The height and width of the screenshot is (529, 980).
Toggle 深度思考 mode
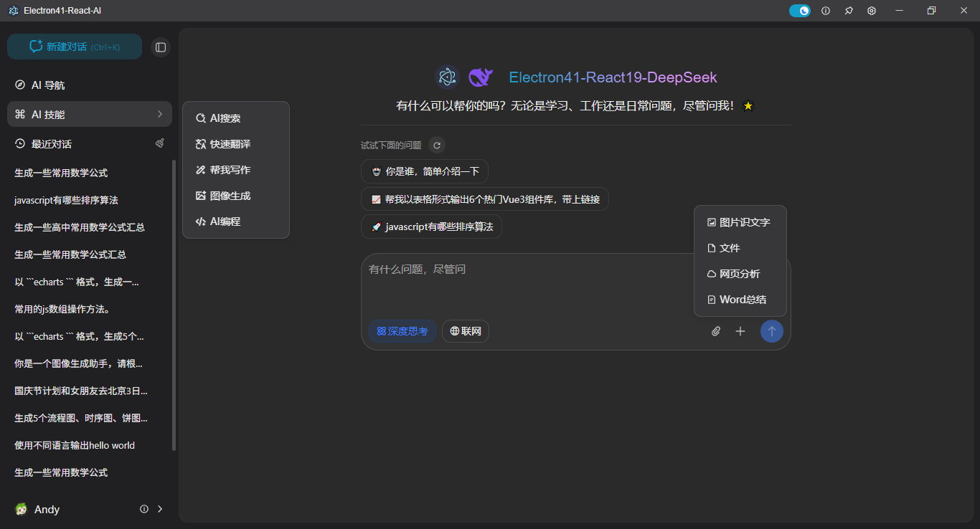402,331
